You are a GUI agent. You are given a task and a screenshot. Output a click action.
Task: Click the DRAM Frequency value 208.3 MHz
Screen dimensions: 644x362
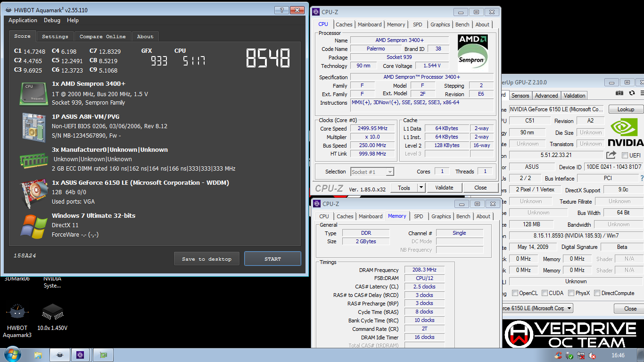424,270
